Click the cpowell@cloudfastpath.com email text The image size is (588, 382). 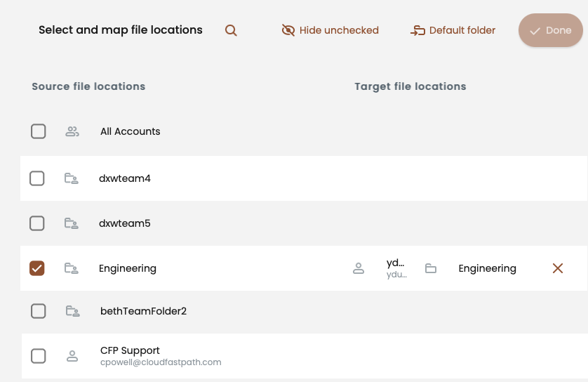[x=161, y=362]
